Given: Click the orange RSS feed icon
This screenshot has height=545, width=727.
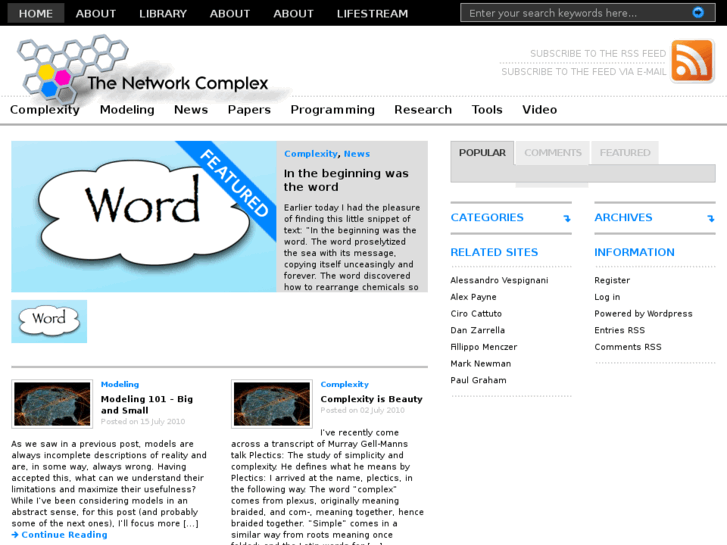Looking at the screenshot, I should [x=692, y=61].
